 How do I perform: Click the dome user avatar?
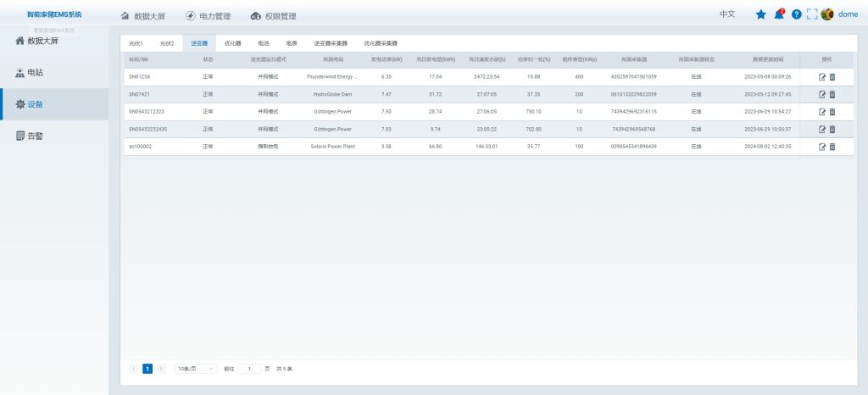click(827, 14)
